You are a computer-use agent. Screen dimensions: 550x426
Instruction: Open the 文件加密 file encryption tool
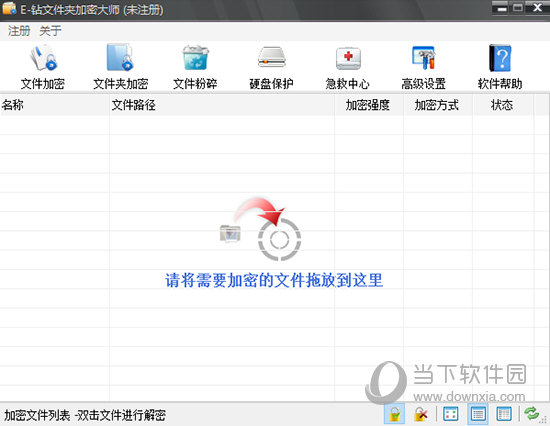point(43,67)
